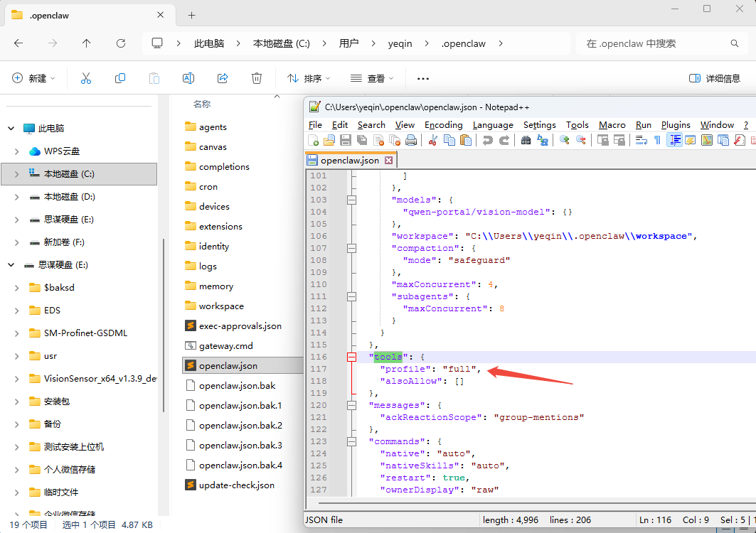Click the Close document toolbar icon
The image size is (756, 533).
click(378, 140)
